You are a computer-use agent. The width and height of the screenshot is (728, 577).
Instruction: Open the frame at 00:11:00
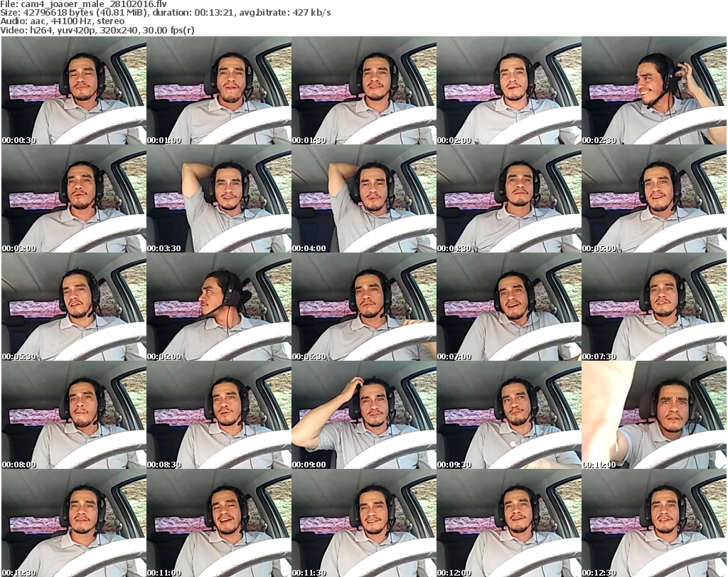(x=219, y=523)
